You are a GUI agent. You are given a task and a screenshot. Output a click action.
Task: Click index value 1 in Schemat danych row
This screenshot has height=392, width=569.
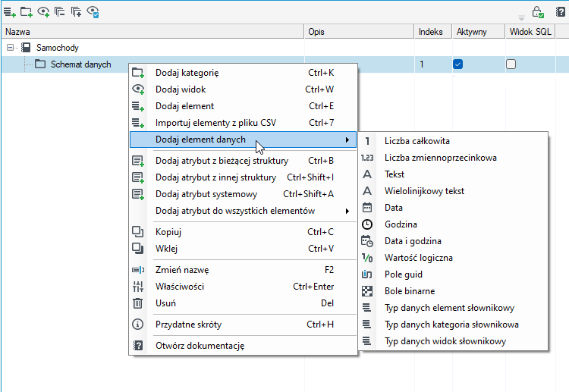pyautogui.click(x=422, y=64)
